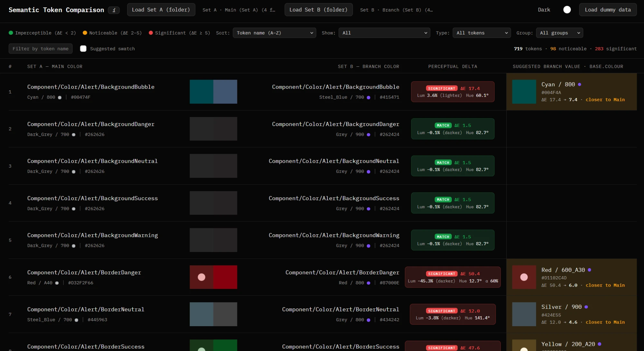The image size is (644, 351).
Task: Click the BorderDanger comparison color swatch
Action: click(213, 277)
